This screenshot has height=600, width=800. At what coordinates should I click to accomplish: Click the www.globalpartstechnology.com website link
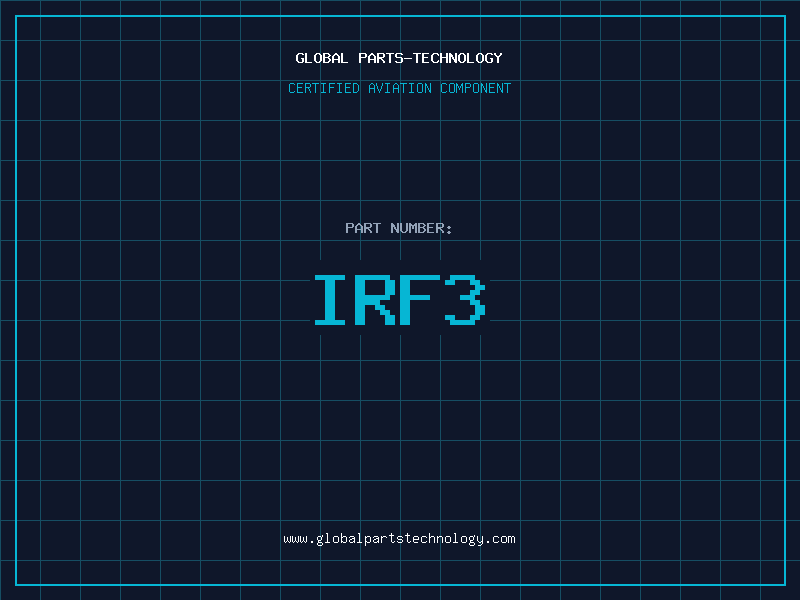pyautogui.click(x=399, y=539)
